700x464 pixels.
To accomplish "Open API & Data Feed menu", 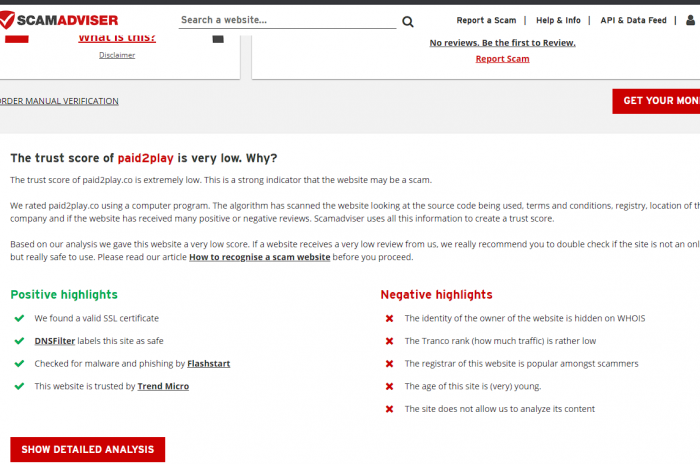I will 633,20.
